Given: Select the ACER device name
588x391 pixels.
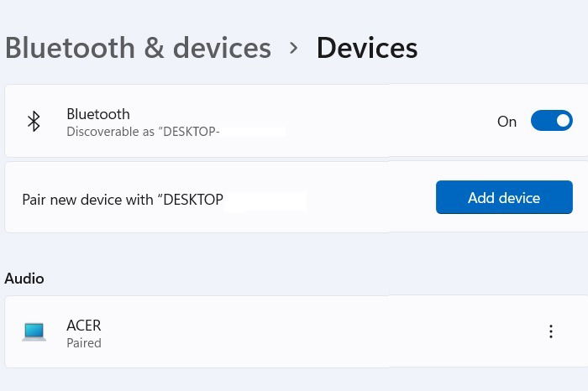Looking at the screenshot, I should point(84,325).
